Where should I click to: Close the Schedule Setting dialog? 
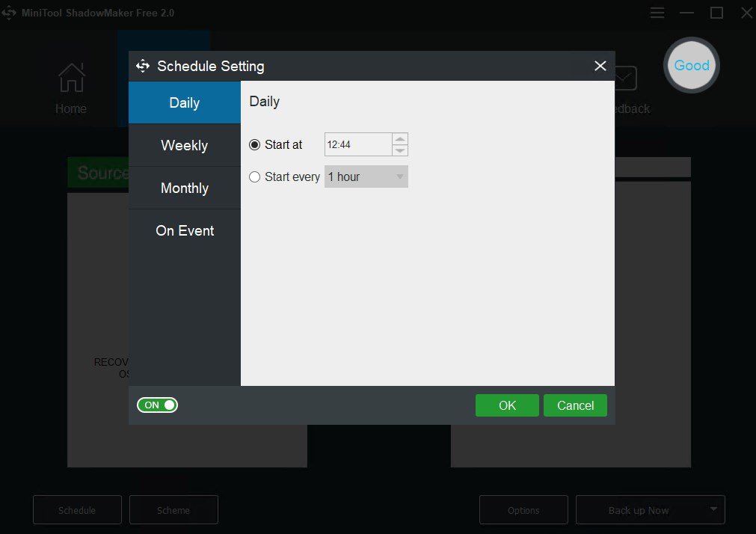point(600,66)
